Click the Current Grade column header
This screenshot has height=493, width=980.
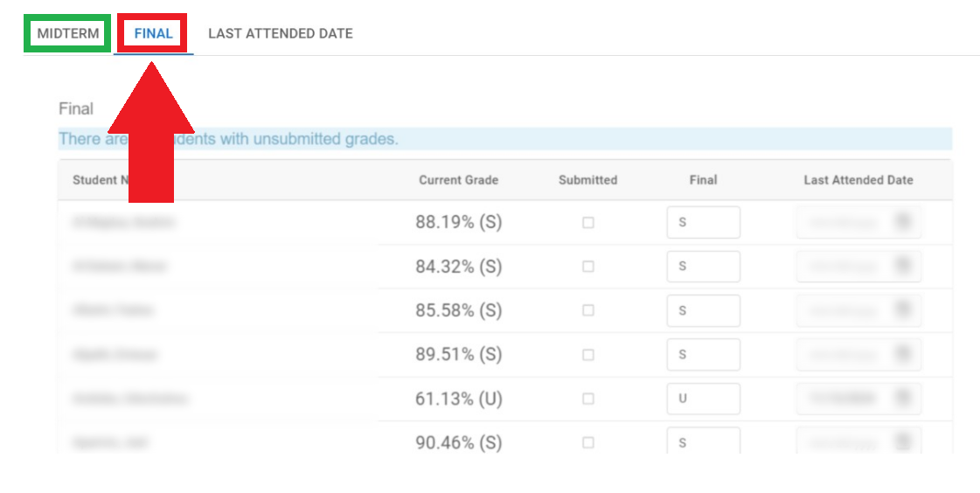[459, 180]
